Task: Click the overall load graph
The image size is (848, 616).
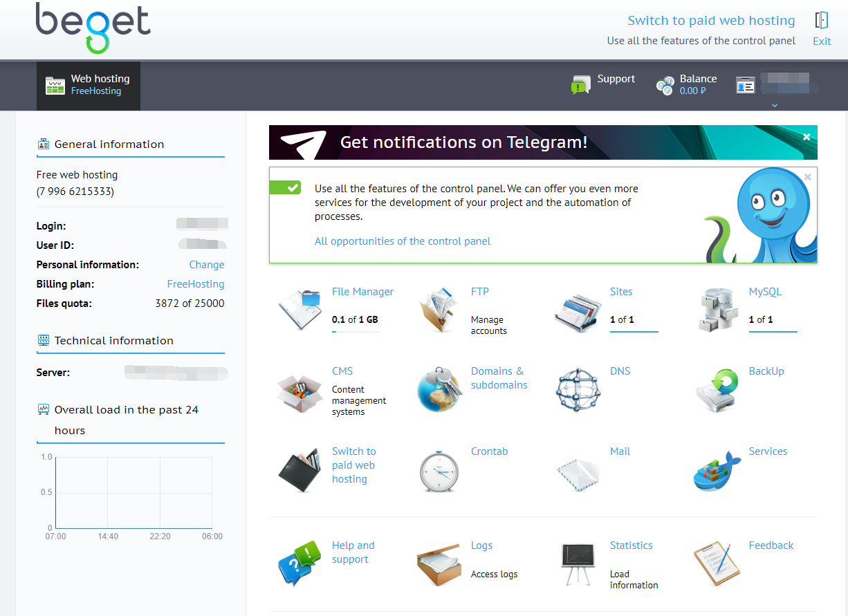Action: pyautogui.click(x=133, y=493)
